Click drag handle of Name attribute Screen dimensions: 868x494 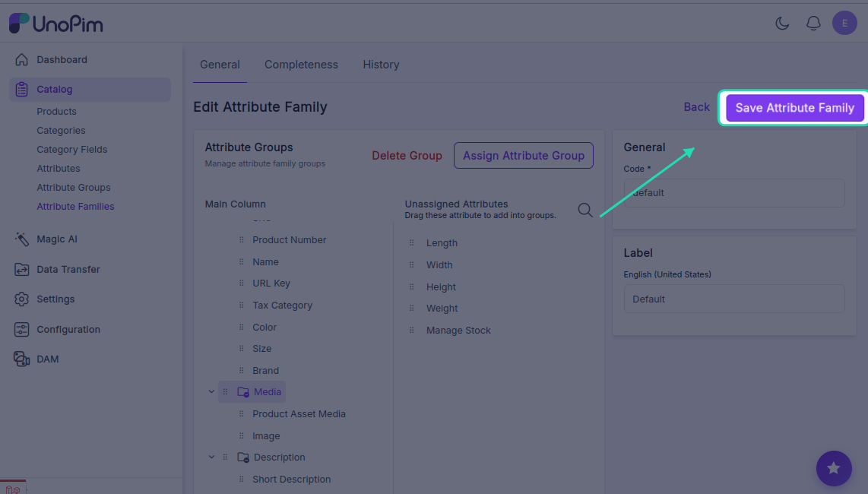(x=242, y=261)
